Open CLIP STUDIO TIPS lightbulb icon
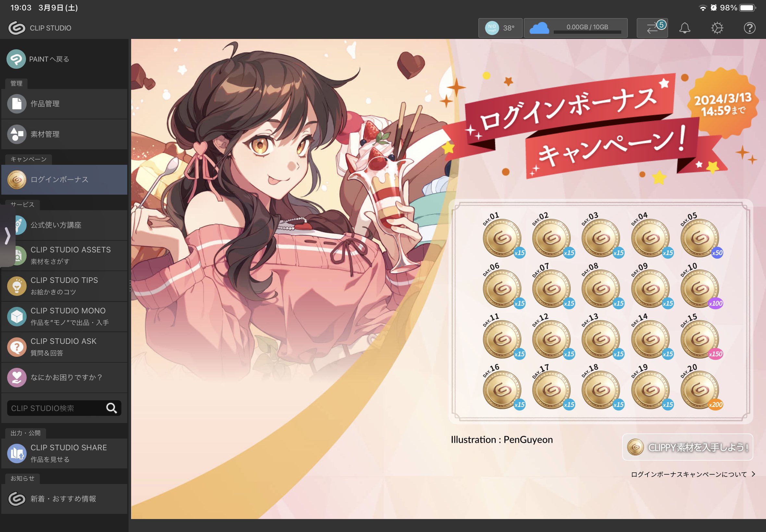The image size is (766, 532). (17, 286)
